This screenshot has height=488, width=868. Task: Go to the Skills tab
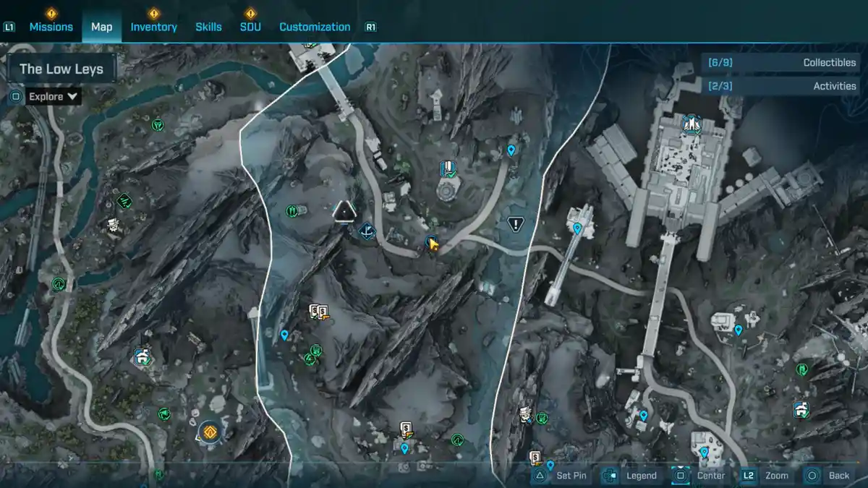pos(208,27)
